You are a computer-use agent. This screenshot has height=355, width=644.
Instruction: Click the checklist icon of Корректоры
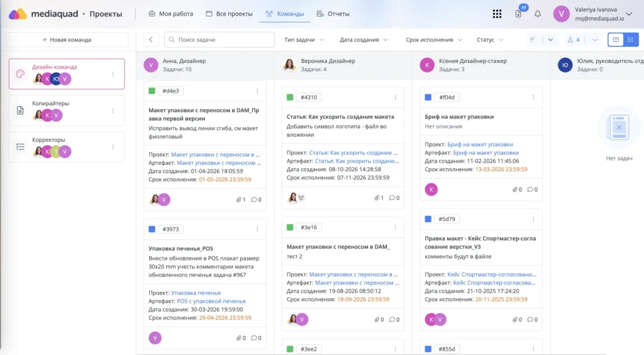[20, 147]
